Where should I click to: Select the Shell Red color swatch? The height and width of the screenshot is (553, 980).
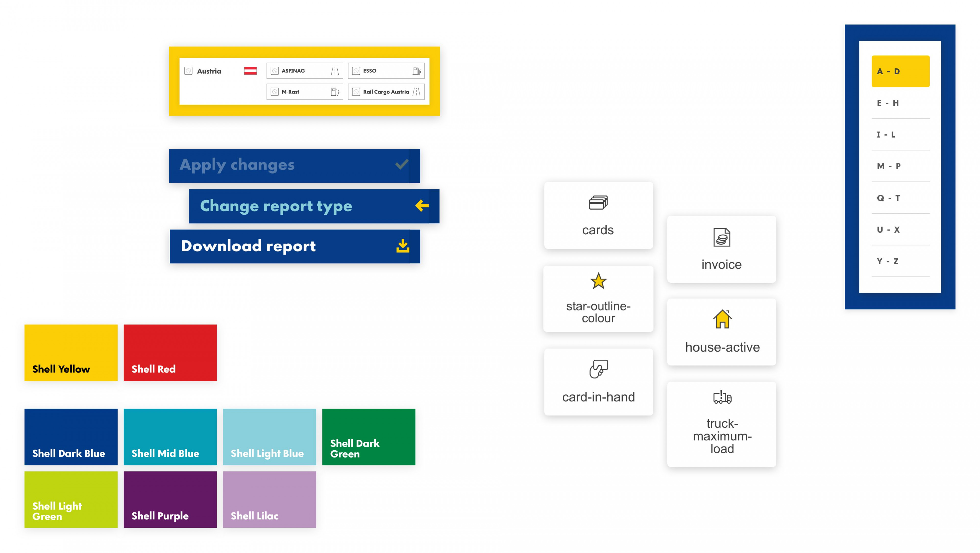tap(170, 352)
